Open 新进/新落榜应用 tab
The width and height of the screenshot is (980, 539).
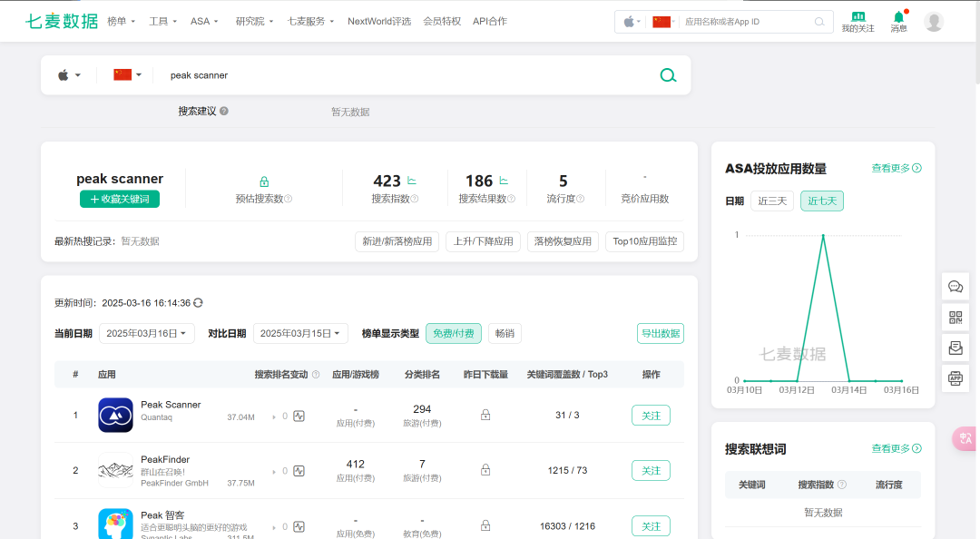point(397,241)
